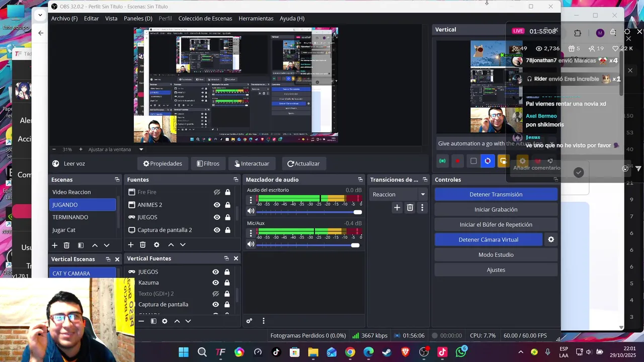Remove selected source in Fuentes toolbar
The height and width of the screenshot is (362, 644).
pos(143,245)
